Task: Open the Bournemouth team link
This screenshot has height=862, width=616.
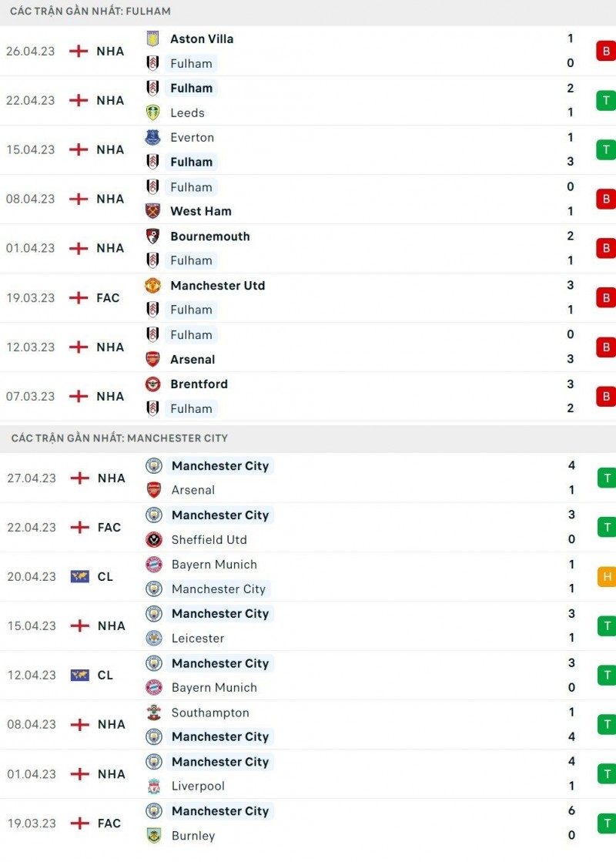Action: pyautogui.click(x=209, y=236)
